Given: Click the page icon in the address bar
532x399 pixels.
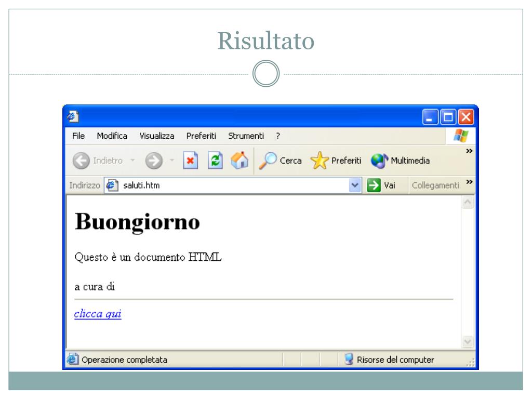Looking at the screenshot, I should tap(112, 185).
